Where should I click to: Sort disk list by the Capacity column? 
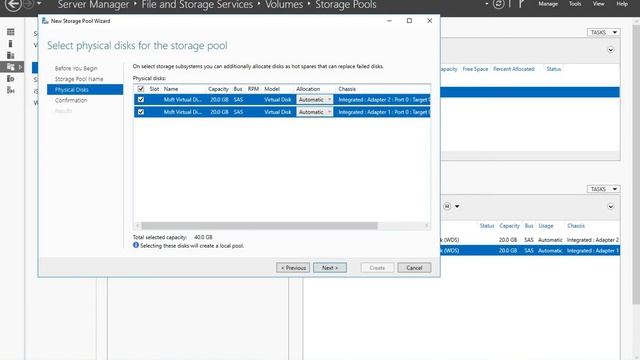click(x=218, y=89)
